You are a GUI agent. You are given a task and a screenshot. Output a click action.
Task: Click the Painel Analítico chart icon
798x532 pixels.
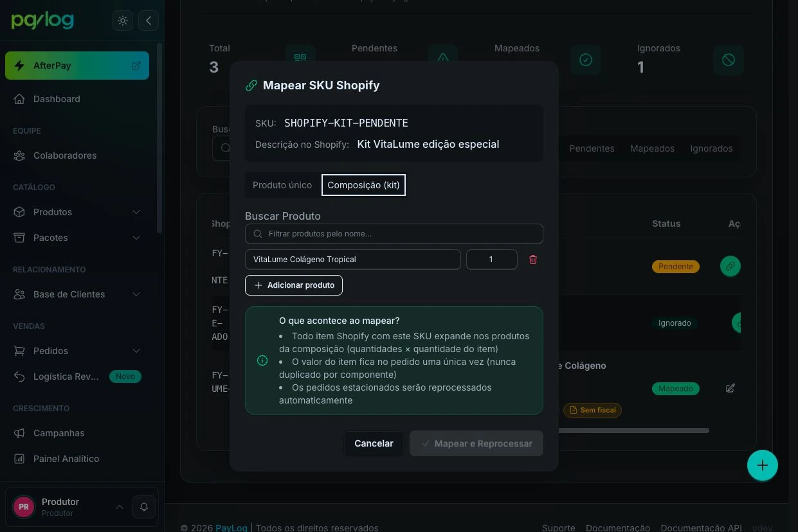(20, 459)
